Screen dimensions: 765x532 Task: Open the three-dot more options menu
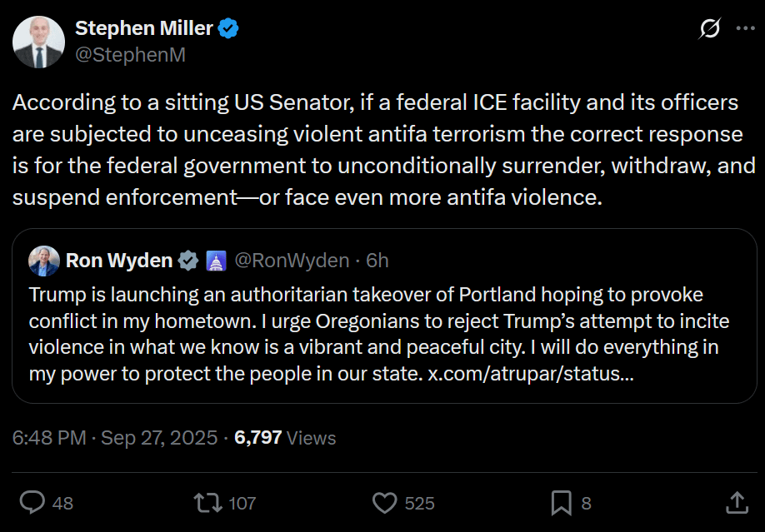[x=744, y=28]
